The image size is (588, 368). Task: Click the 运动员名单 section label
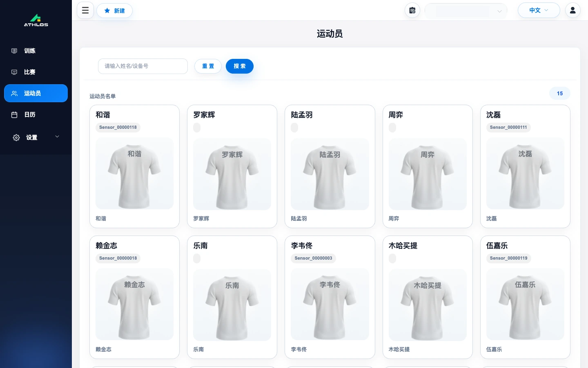(102, 96)
